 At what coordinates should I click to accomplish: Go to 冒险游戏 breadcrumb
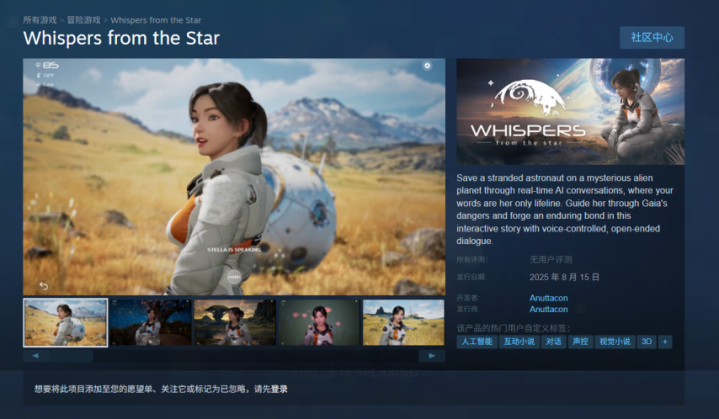pos(83,20)
